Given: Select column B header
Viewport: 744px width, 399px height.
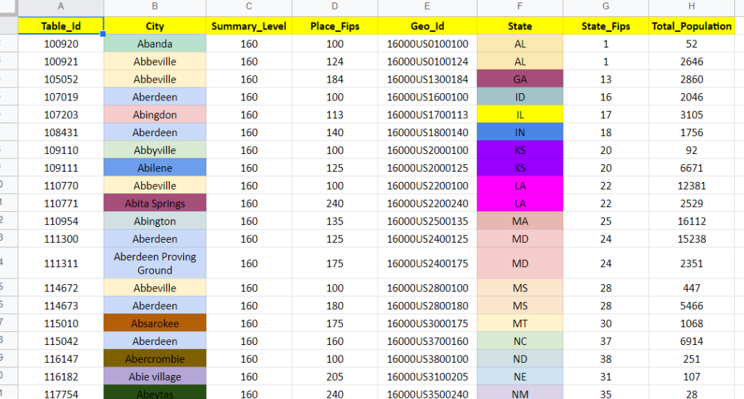Looking at the screenshot, I should point(155,7).
